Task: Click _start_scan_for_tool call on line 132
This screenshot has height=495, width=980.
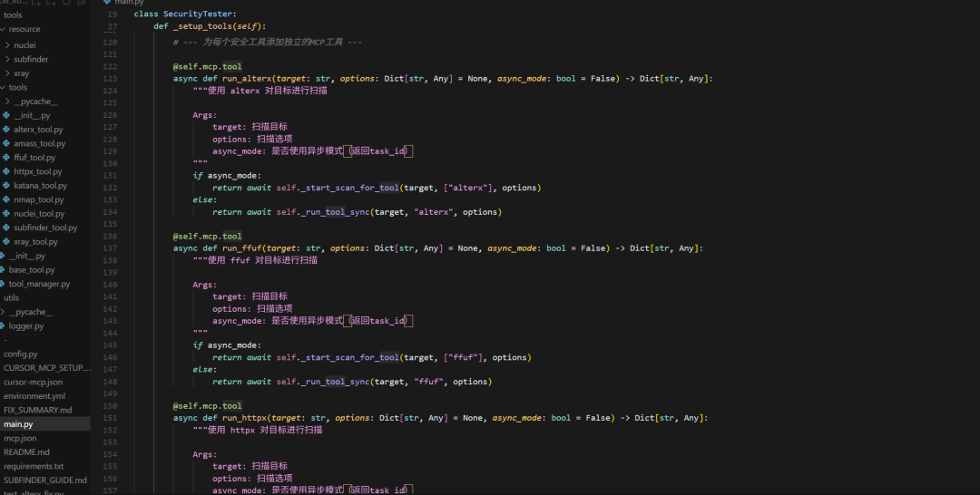Action: [x=349, y=188]
